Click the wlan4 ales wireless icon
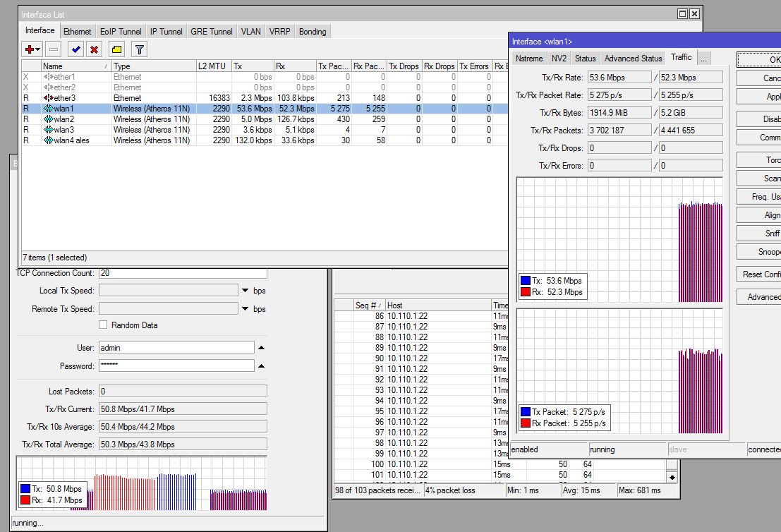This screenshot has height=532, width=781. [48, 140]
